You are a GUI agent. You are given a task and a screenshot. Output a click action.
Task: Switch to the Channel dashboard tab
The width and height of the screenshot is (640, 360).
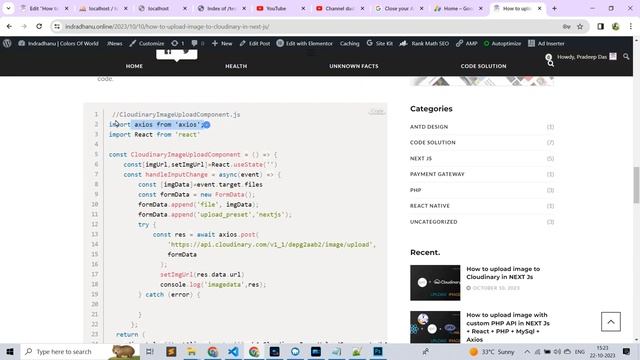point(336,8)
